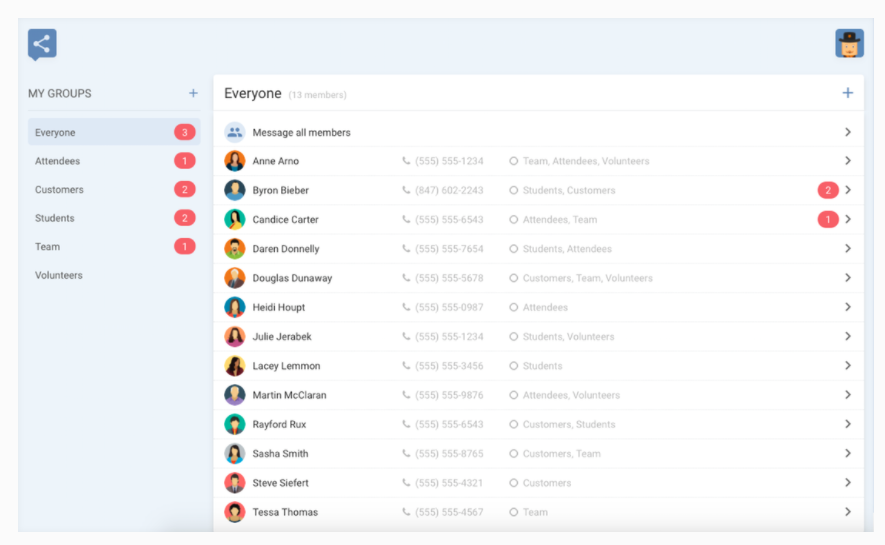
Task: Click 'Customers, Team, Volunteers' group text
Action: (588, 278)
